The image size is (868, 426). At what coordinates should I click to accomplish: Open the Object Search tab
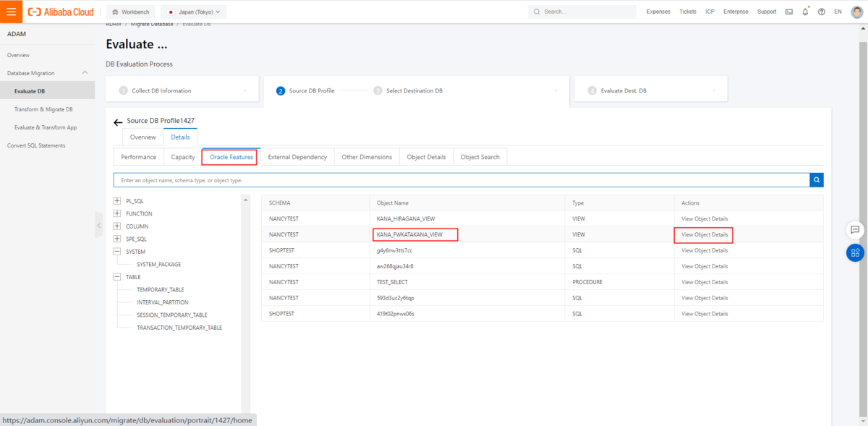click(480, 157)
